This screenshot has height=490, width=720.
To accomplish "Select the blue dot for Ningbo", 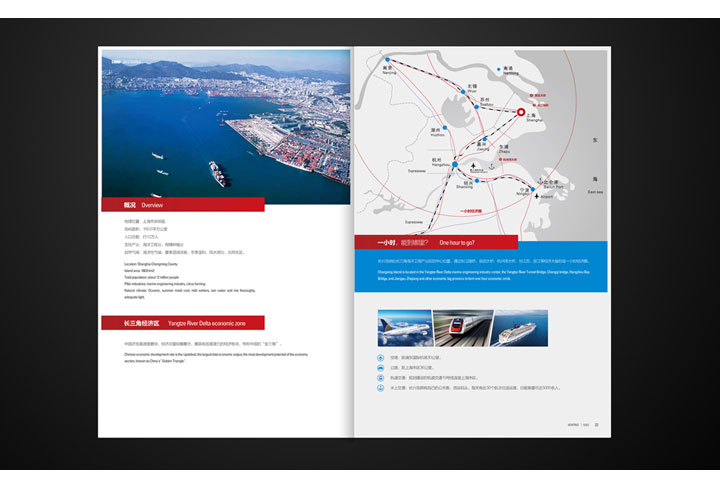I will (x=533, y=189).
